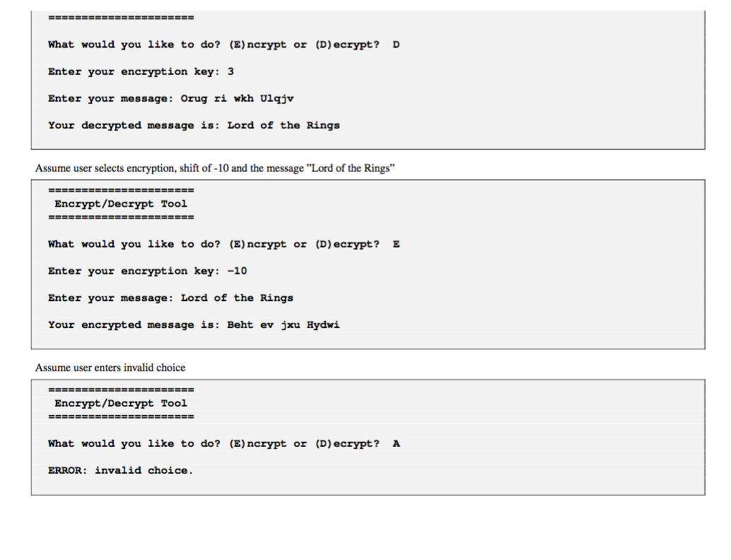Click the equals-sign divider atop first box
The width and height of the screenshot is (731, 560).
[x=121, y=18]
